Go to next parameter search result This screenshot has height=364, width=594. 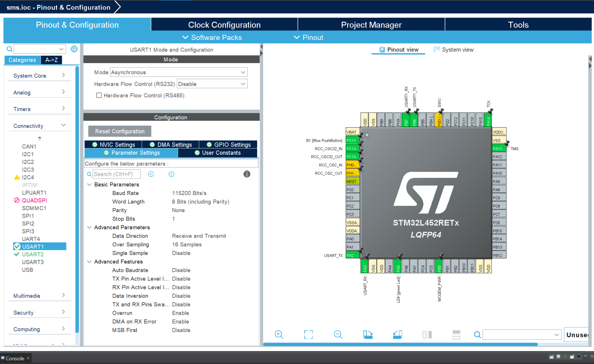(171, 174)
